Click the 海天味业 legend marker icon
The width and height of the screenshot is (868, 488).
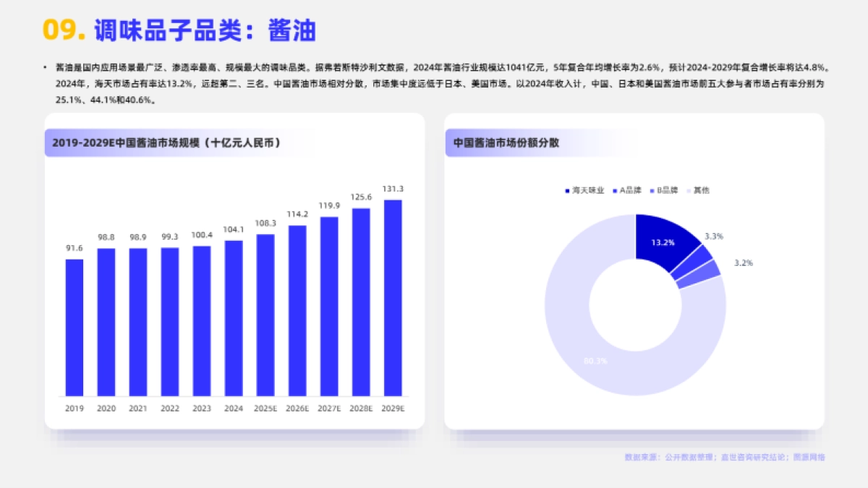coord(567,191)
